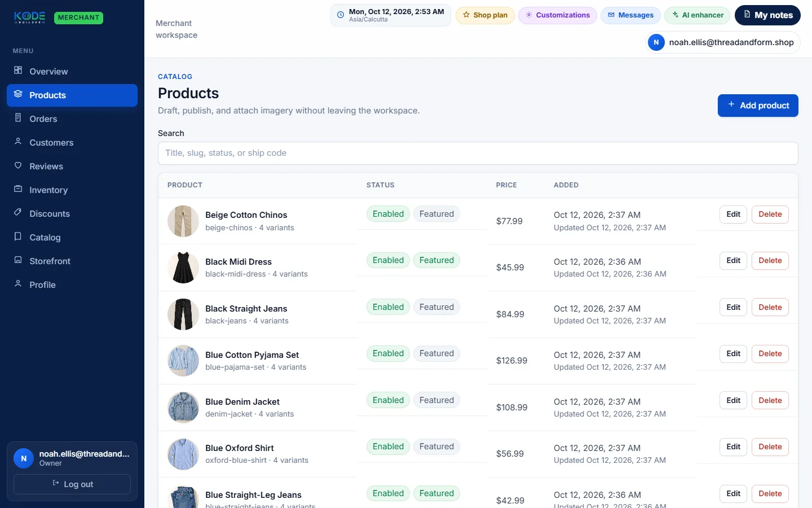Click the Profile user icon
The width and height of the screenshot is (812, 508).
pyautogui.click(x=18, y=284)
